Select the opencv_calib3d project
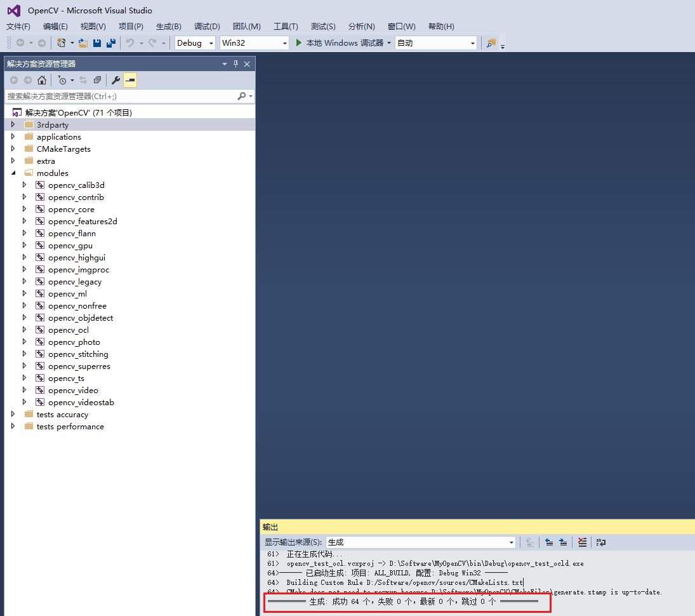The height and width of the screenshot is (616, 695). [76, 185]
